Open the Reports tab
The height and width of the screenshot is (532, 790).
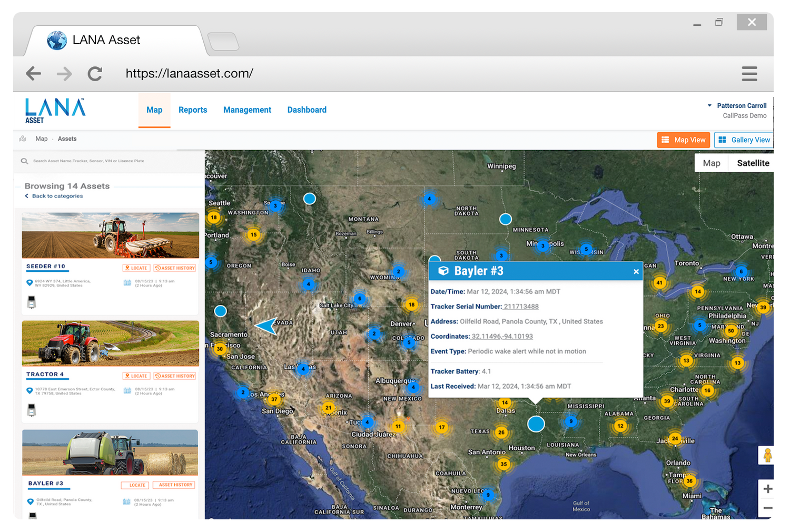[x=193, y=110]
